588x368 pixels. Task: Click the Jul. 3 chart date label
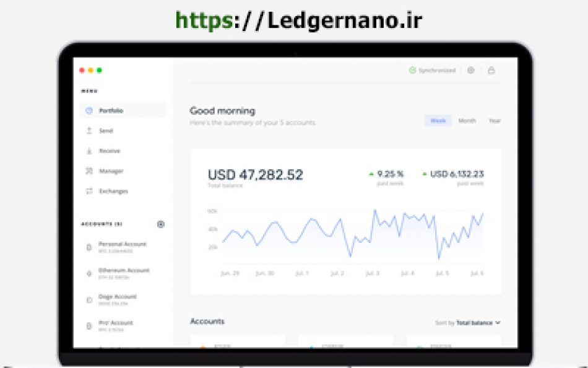pyautogui.click(x=373, y=273)
